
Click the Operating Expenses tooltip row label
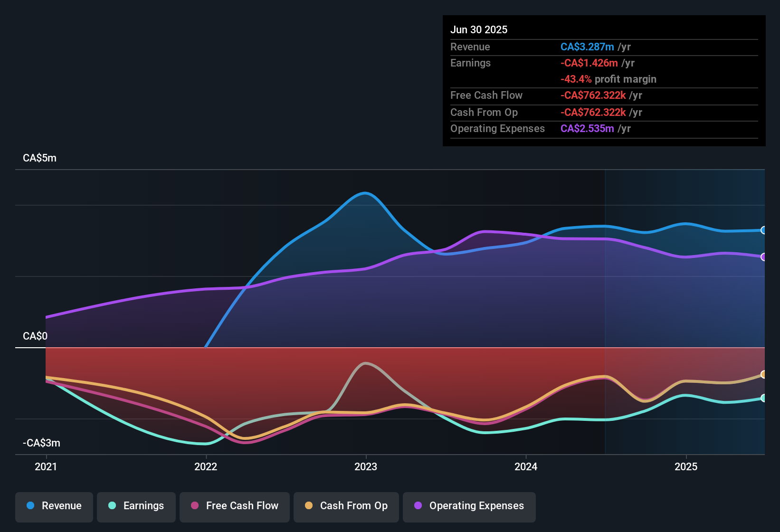pos(497,129)
